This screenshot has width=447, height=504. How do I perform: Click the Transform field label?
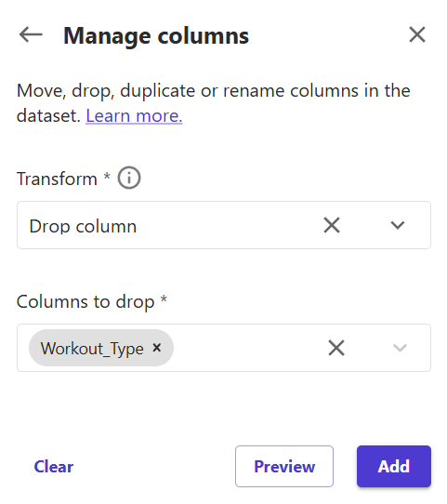[x=57, y=179]
